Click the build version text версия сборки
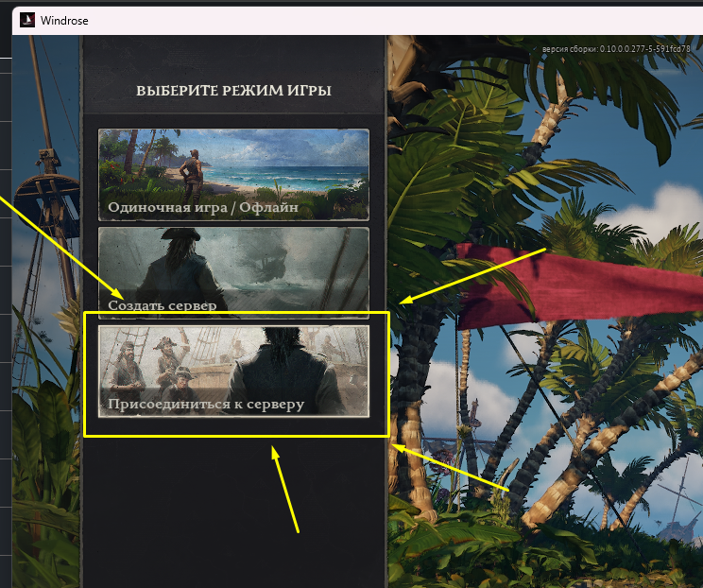This screenshot has height=588, width=703. pyautogui.click(x=622, y=49)
